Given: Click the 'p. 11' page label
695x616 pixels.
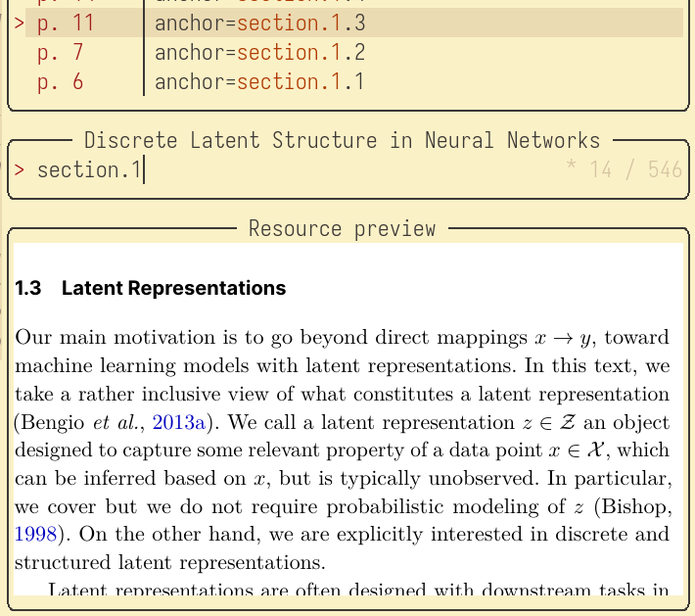Looking at the screenshot, I should (67, 23).
